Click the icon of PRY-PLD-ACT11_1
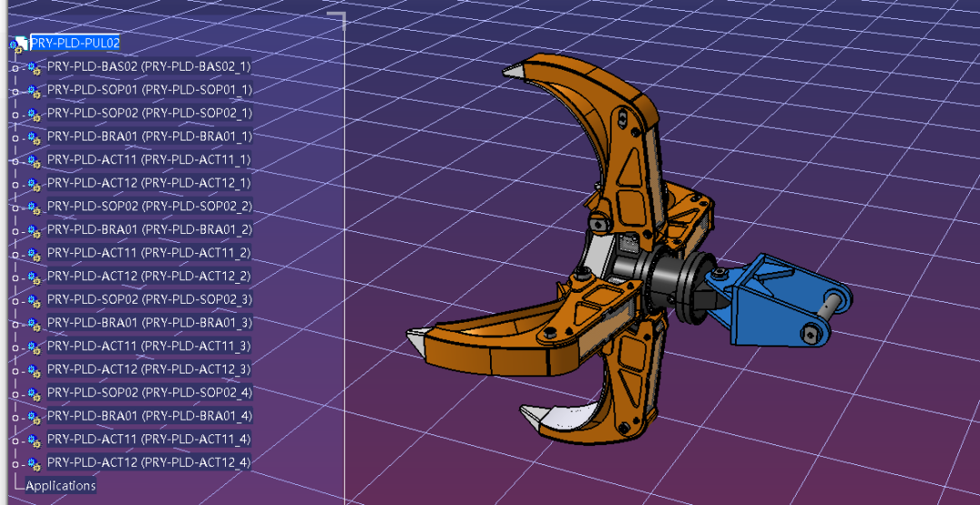This screenshot has height=505, width=980. click(34, 161)
